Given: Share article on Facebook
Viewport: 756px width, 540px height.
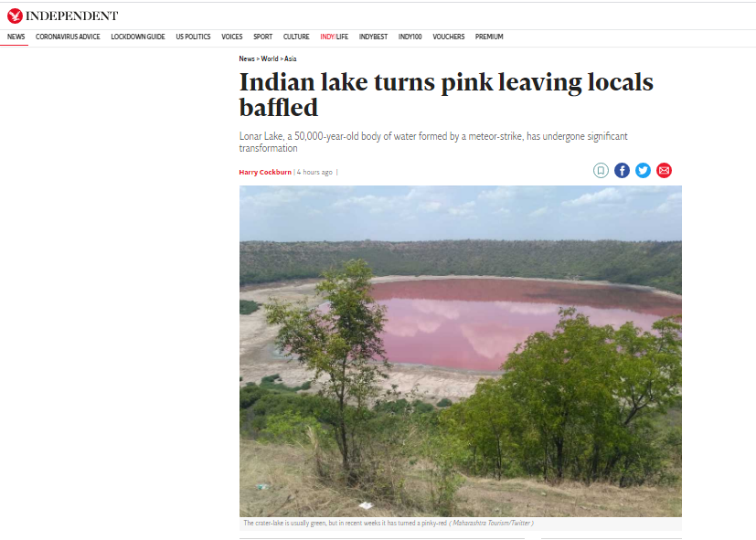Looking at the screenshot, I should click(622, 171).
